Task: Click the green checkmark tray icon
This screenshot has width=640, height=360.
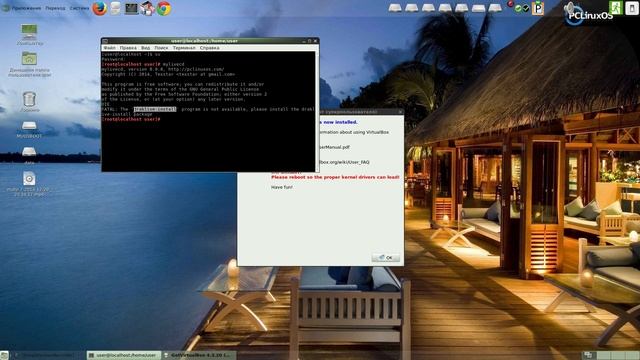Action: [518, 8]
